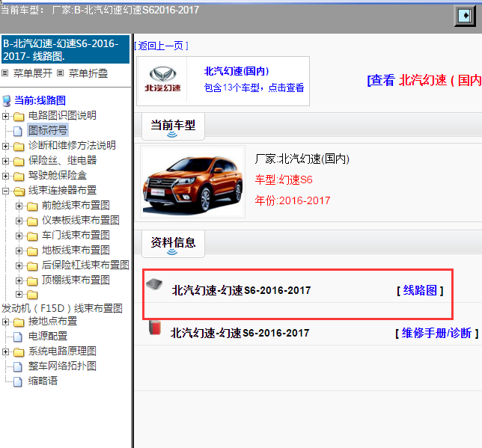Image resolution: width=482 pixels, height=448 pixels.
Task: Expand the 驾驶舱保险盒 tree node
Action: (5, 176)
